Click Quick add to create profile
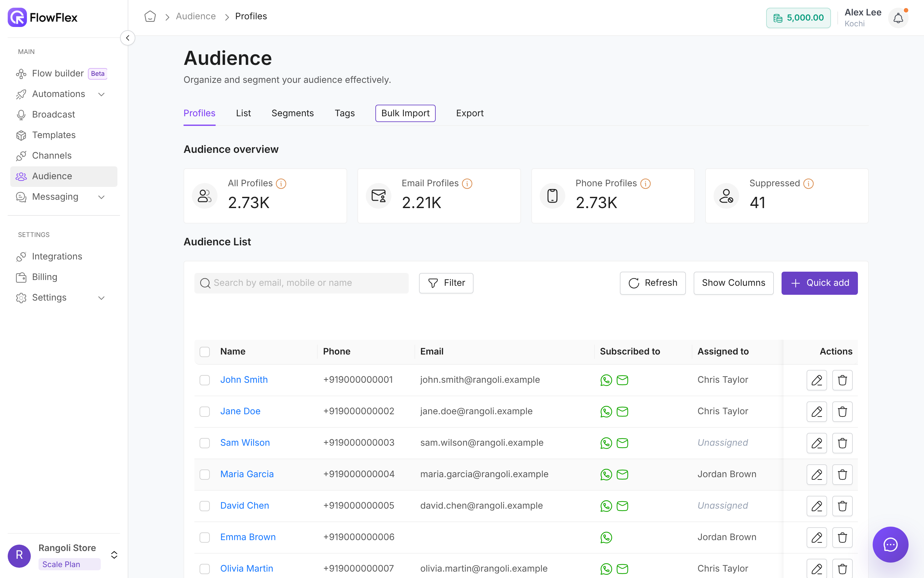Screen dimensions: 924x578 pos(819,283)
